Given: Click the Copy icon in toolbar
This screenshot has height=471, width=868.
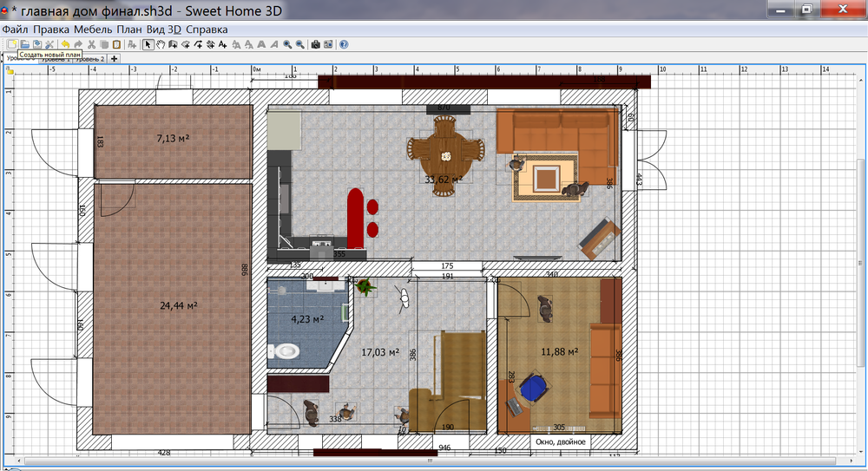Looking at the screenshot, I should pyautogui.click(x=104, y=44).
